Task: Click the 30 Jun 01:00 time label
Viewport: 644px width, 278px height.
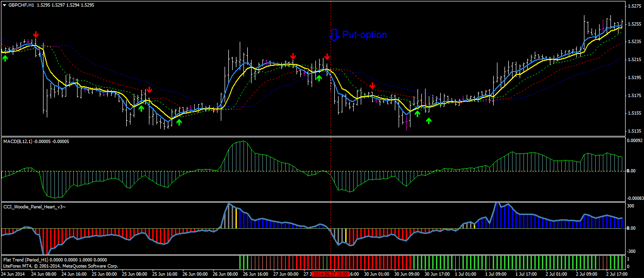Action: coord(376,274)
